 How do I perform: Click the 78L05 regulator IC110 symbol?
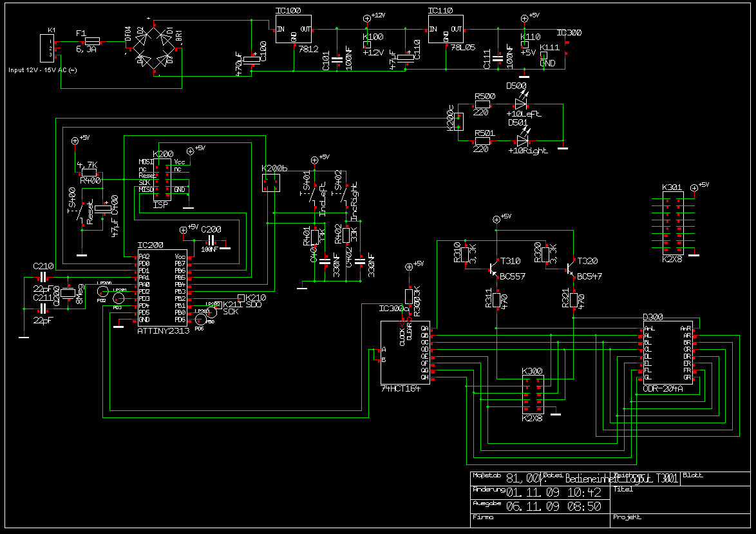tap(446, 30)
